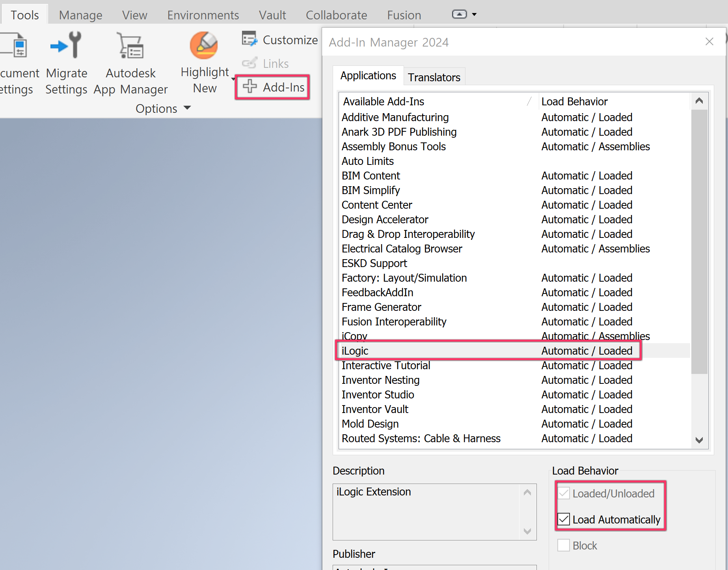The width and height of the screenshot is (728, 570).
Task: Uncheck Load Automatically for iLogic
Action: (564, 520)
